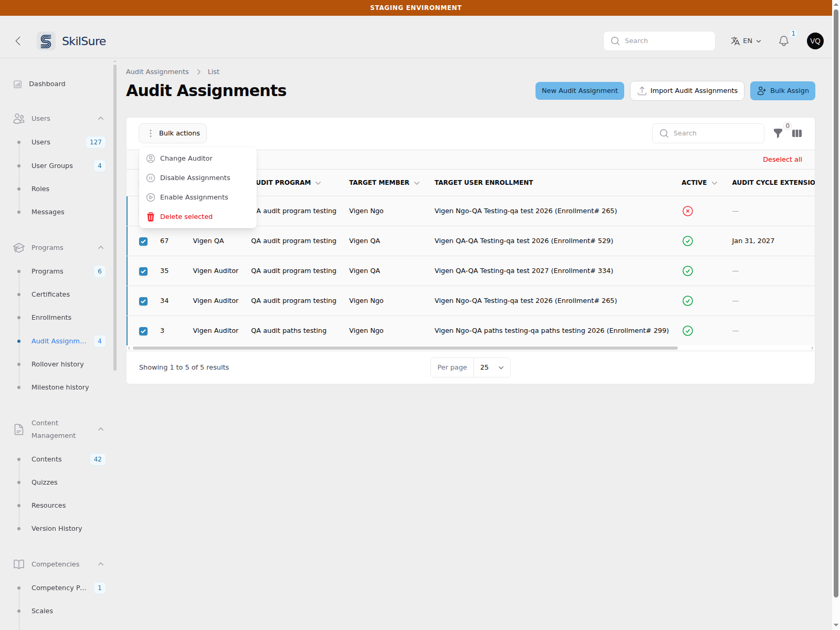This screenshot has width=840, height=630.
Task: Collapse the Programs sidebar section
Action: point(101,248)
